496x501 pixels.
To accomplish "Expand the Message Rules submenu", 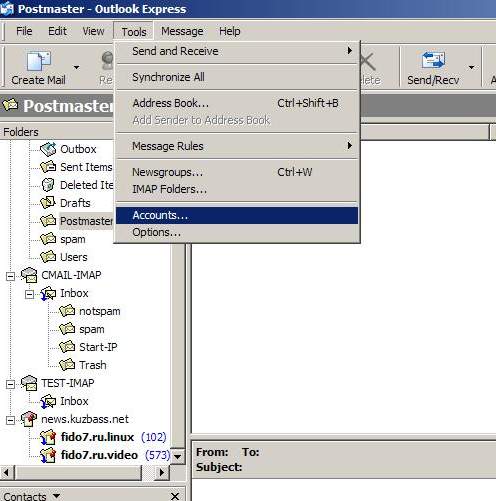I will point(349,146).
